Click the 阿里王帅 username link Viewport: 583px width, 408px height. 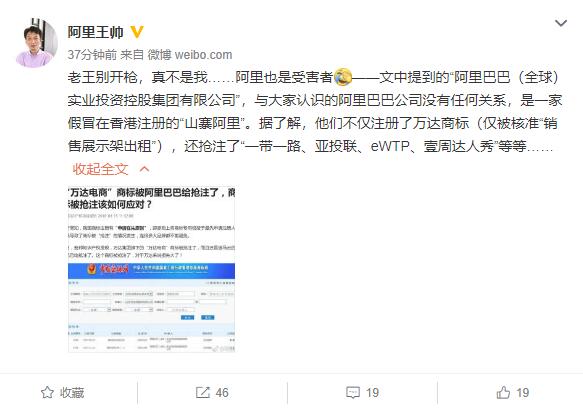(96, 32)
